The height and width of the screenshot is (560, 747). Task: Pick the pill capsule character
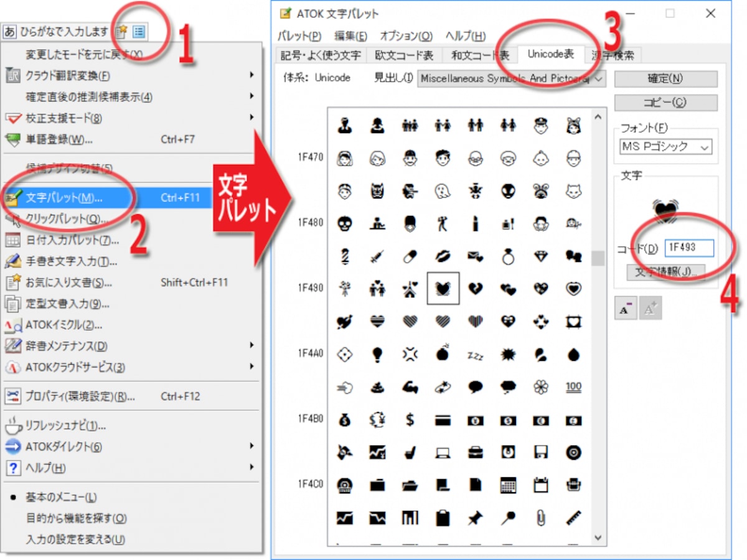pos(410,255)
